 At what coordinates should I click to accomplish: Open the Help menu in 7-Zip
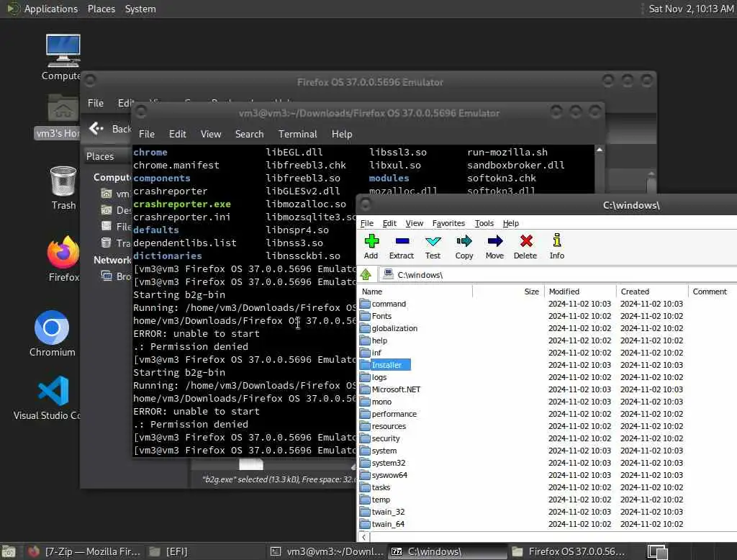pyautogui.click(x=510, y=223)
